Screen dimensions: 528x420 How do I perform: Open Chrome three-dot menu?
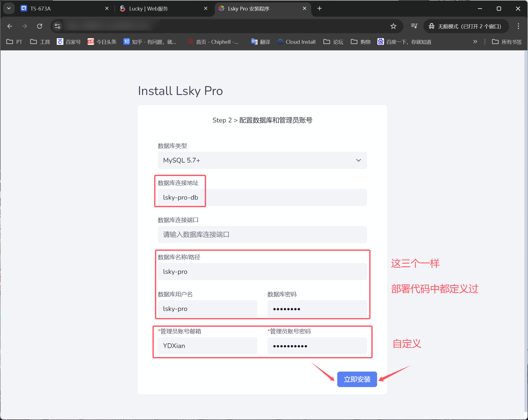(x=518, y=26)
